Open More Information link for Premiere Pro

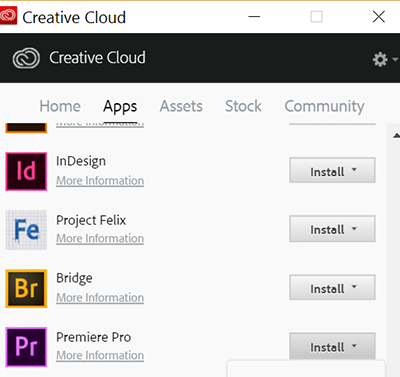point(100,355)
